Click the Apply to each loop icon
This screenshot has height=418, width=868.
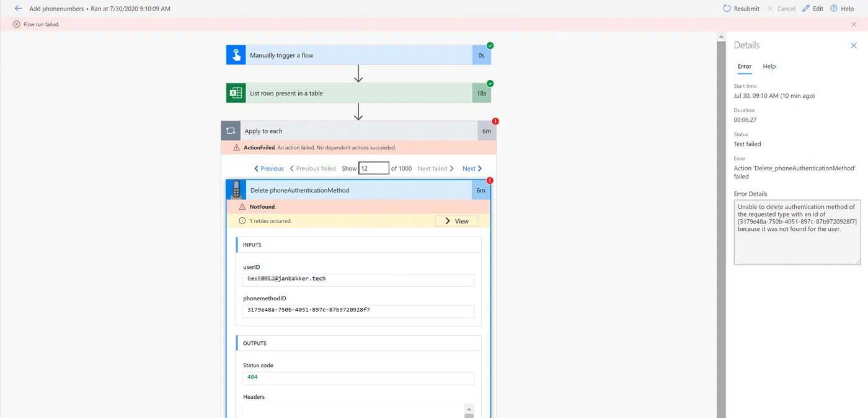pos(231,131)
